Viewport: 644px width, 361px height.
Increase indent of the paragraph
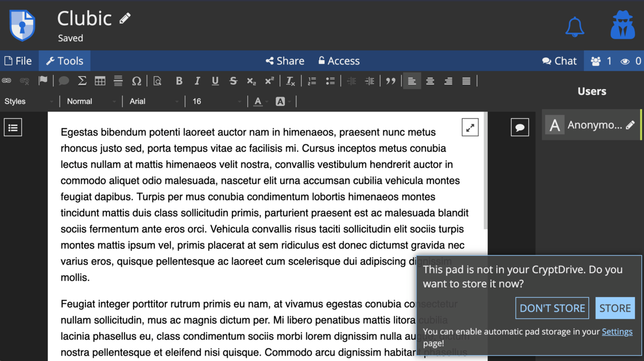pyautogui.click(x=369, y=81)
